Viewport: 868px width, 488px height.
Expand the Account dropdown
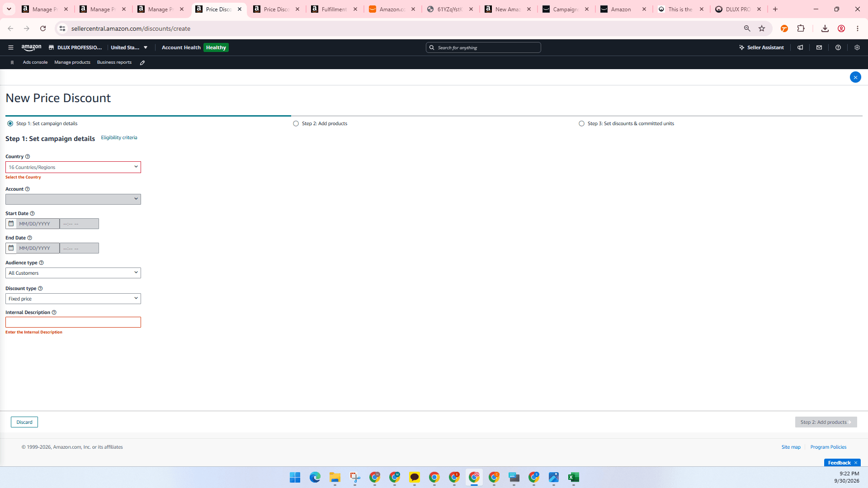click(x=73, y=199)
